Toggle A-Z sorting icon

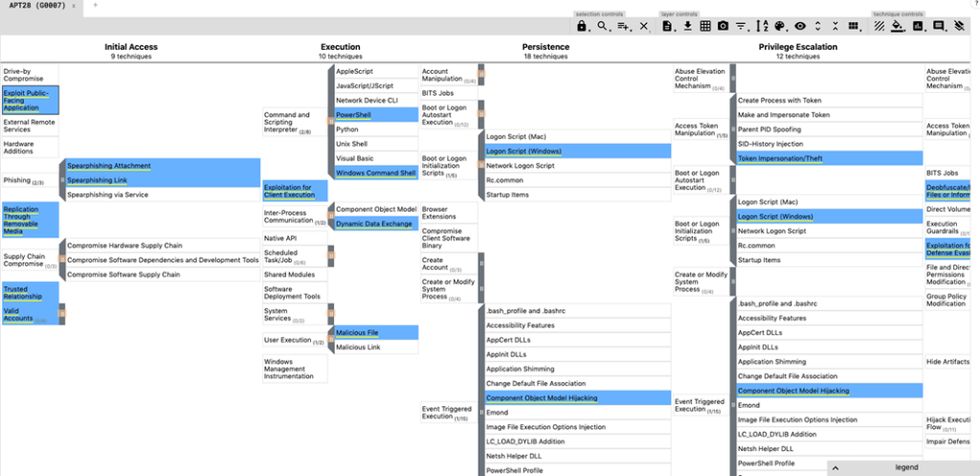762,26
